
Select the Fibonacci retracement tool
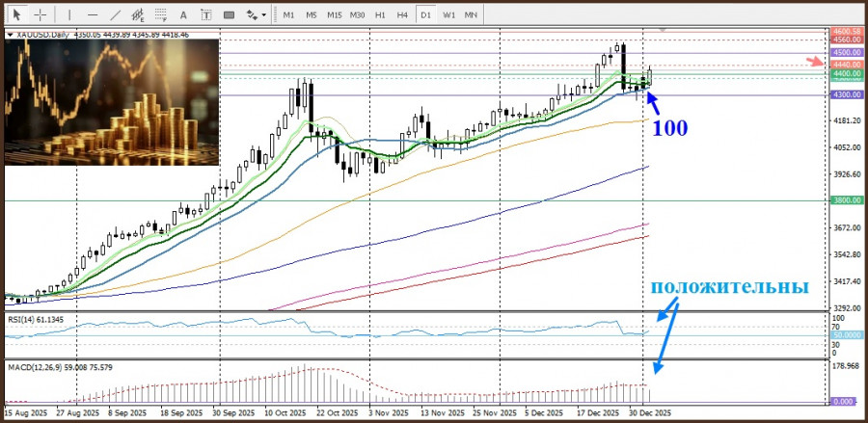161,14
